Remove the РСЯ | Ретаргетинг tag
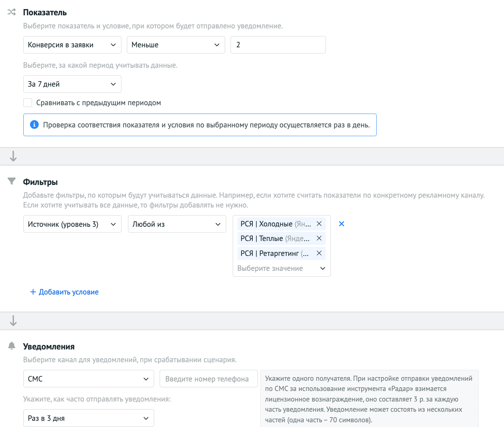The height and width of the screenshot is (427, 504). click(319, 253)
